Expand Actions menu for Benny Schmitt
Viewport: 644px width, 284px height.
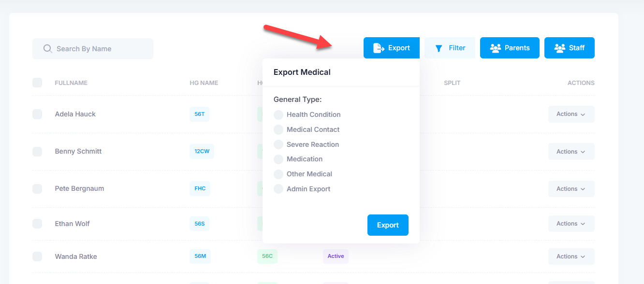571,152
